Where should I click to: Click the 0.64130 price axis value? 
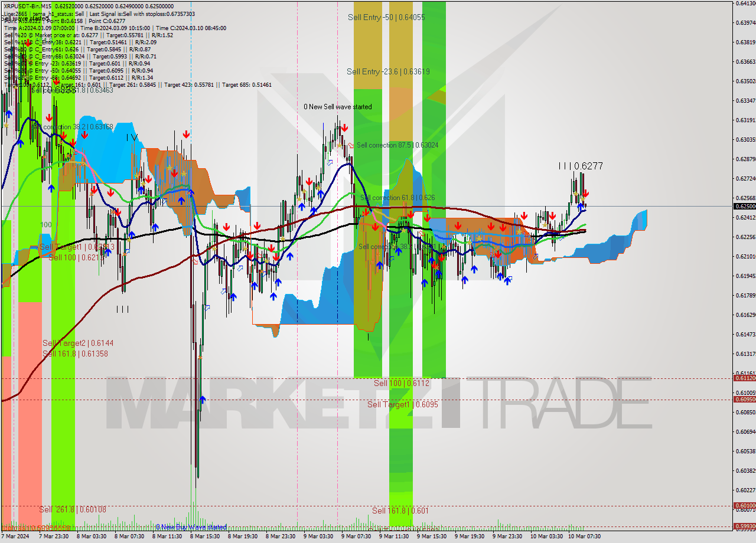pyautogui.click(x=745, y=3)
